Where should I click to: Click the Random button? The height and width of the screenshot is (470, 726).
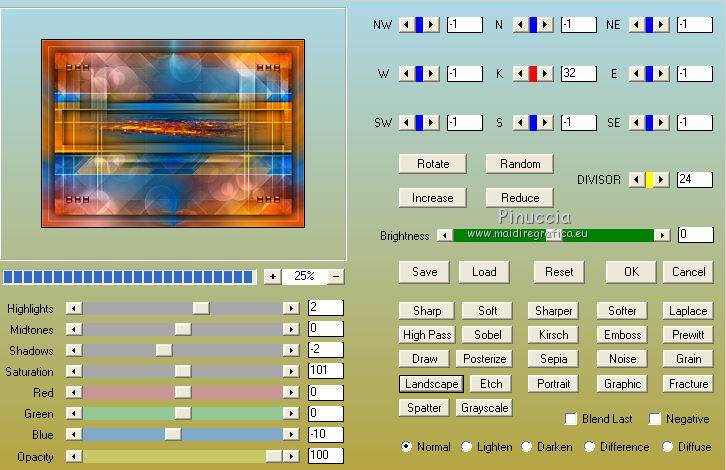click(519, 164)
